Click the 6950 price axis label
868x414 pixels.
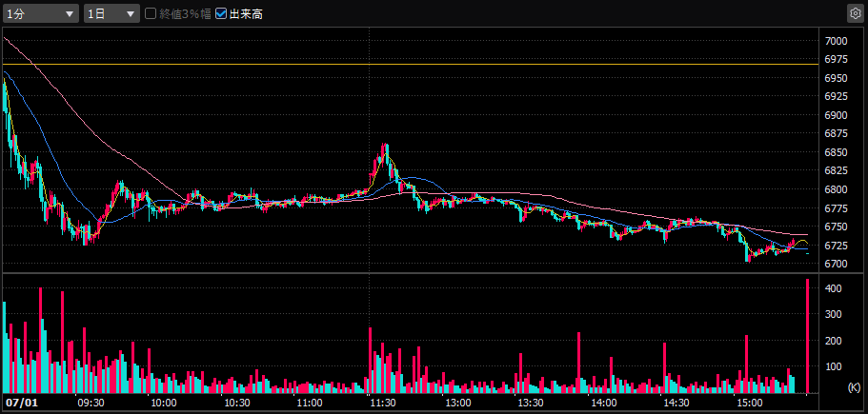tap(836, 78)
